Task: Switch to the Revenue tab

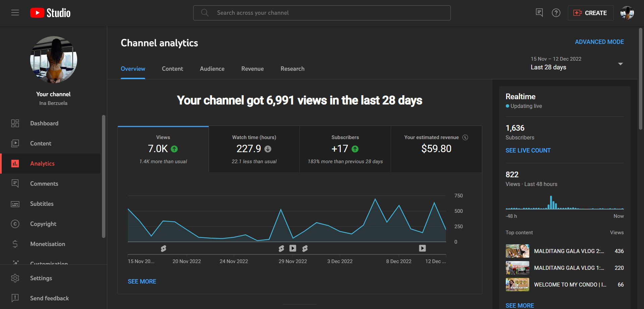Action: pos(253,69)
